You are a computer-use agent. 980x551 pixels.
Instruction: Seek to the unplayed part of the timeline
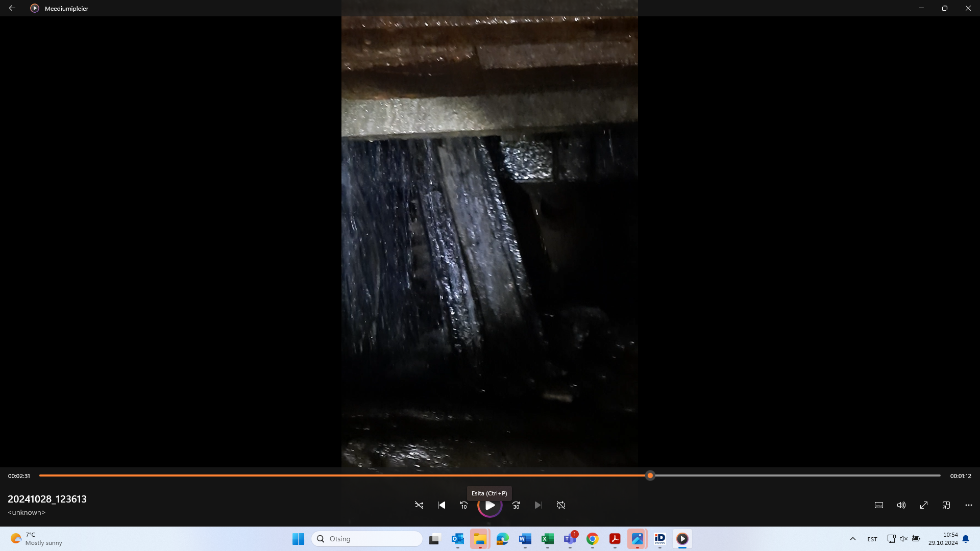click(x=797, y=475)
